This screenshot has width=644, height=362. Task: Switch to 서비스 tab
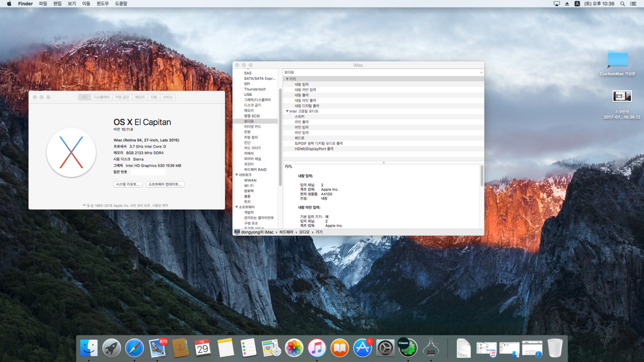click(x=168, y=97)
